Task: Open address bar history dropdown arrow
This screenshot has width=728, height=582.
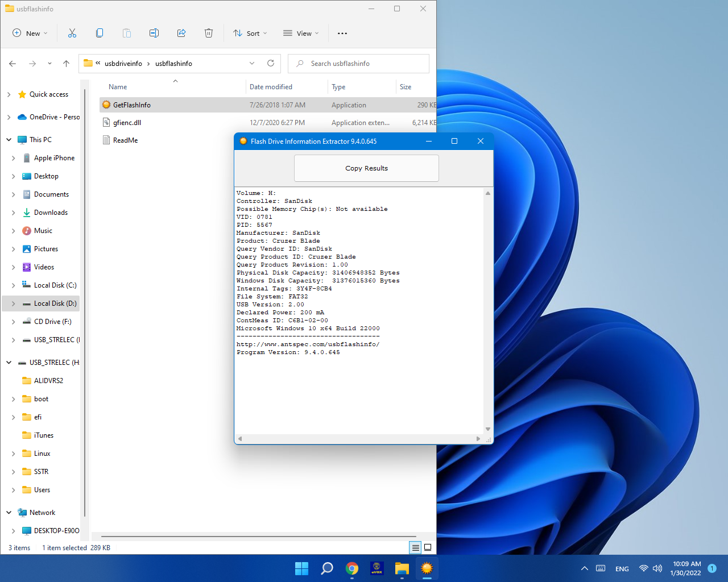Action: click(x=252, y=63)
